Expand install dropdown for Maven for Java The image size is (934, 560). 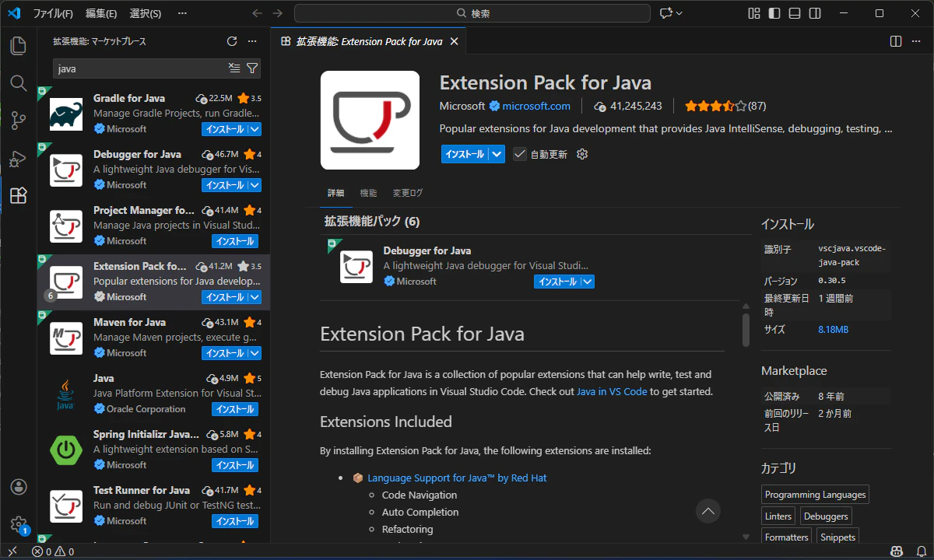255,353
